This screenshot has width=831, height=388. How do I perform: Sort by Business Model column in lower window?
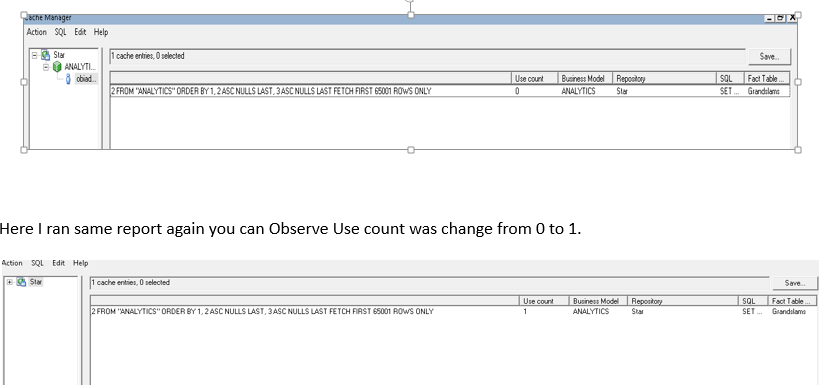[x=598, y=301]
